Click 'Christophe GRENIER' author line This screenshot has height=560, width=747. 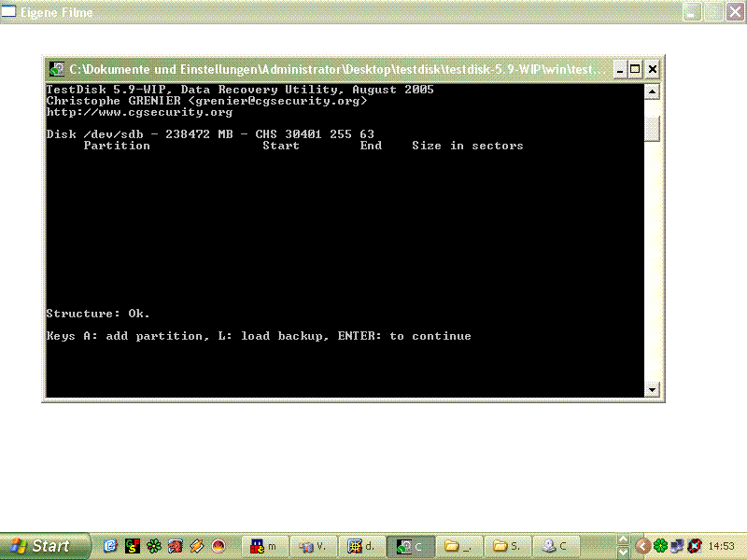206,101
